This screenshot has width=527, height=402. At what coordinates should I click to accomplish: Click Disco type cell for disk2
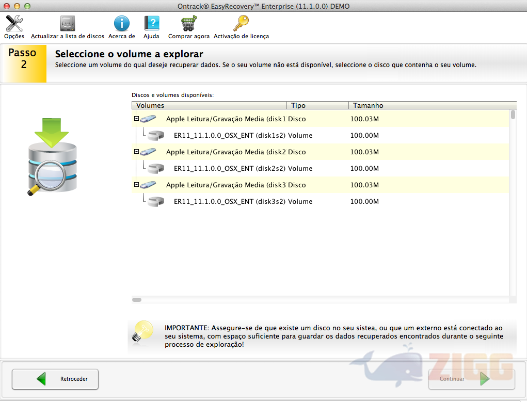[x=297, y=152]
